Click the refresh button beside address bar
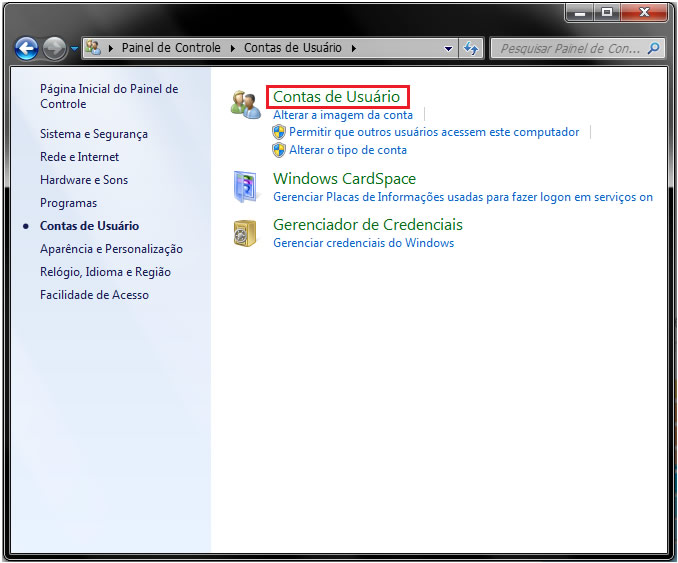 (472, 48)
